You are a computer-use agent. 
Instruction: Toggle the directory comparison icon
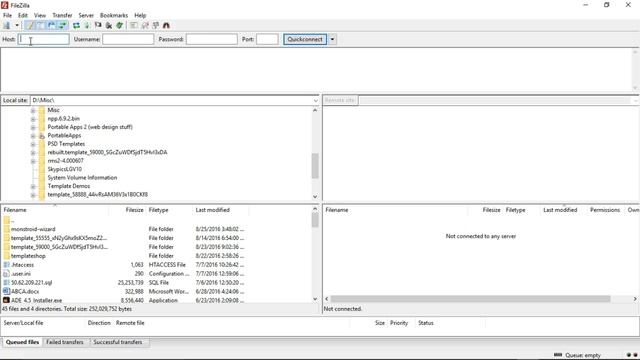click(145, 25)
